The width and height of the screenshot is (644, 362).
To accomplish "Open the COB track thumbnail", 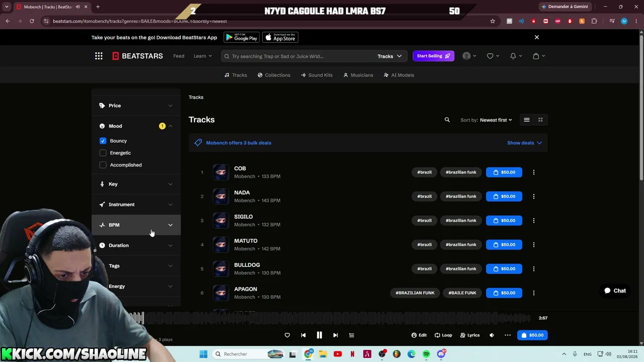I will pos(220,172).
